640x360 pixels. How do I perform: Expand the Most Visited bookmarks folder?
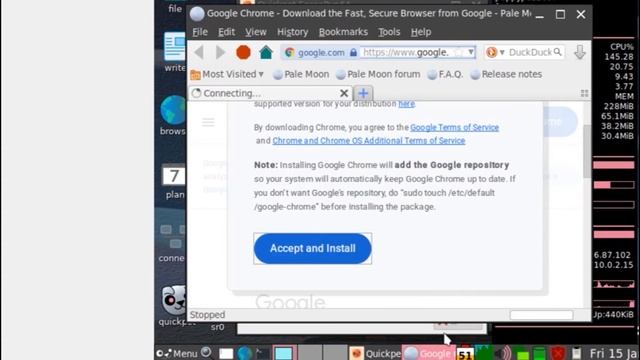click(x=227, y=74)
